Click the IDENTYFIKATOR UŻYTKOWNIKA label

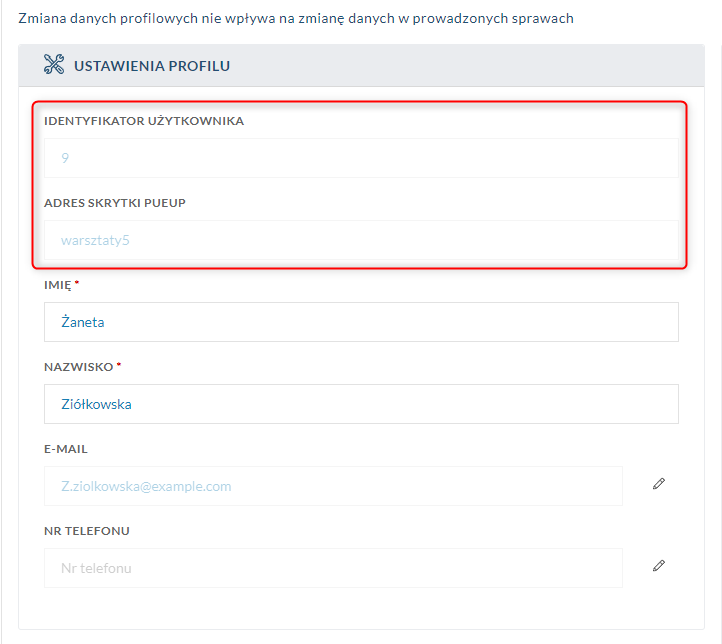[x=143, y=121]
